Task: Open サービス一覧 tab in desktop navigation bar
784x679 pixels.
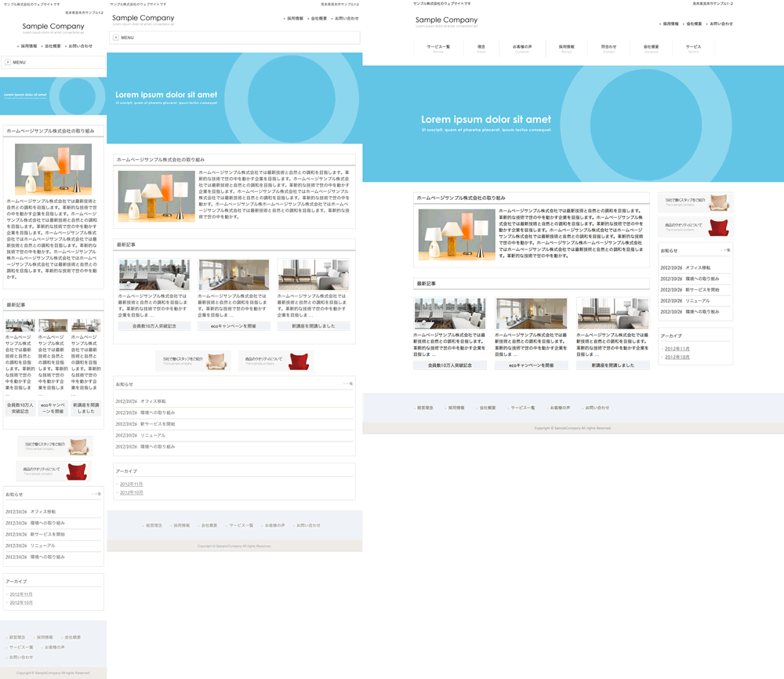Action: [438, 49]
